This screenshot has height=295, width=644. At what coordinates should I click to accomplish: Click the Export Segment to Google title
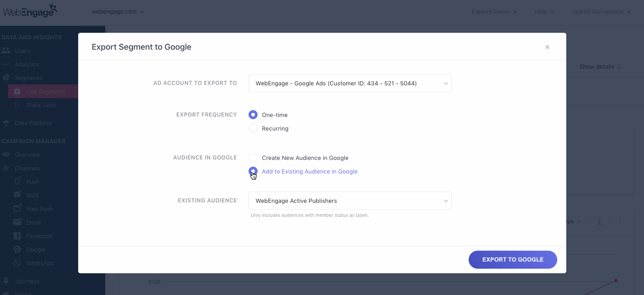pyautogui.click(x=141, y=47)
